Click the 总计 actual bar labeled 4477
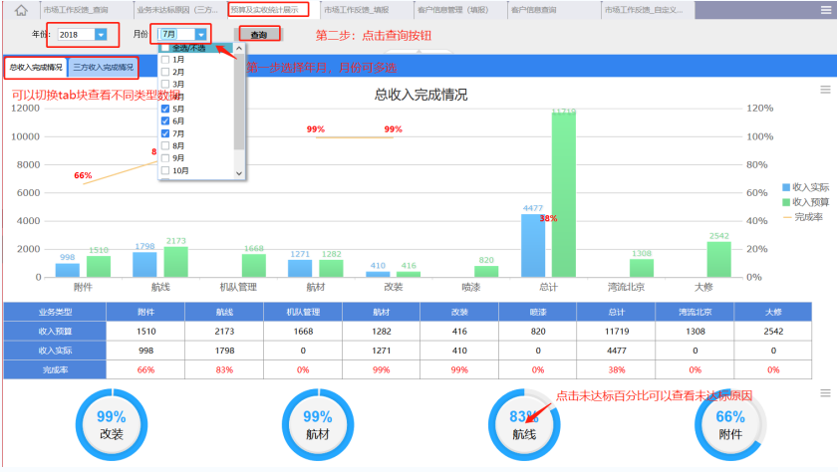Viewport: 838px width, 472px height. [533, 245]
